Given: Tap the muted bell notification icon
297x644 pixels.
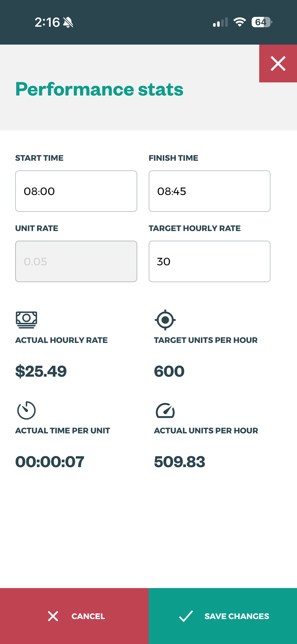Looking at the screenshot, I should pos(68,22).
